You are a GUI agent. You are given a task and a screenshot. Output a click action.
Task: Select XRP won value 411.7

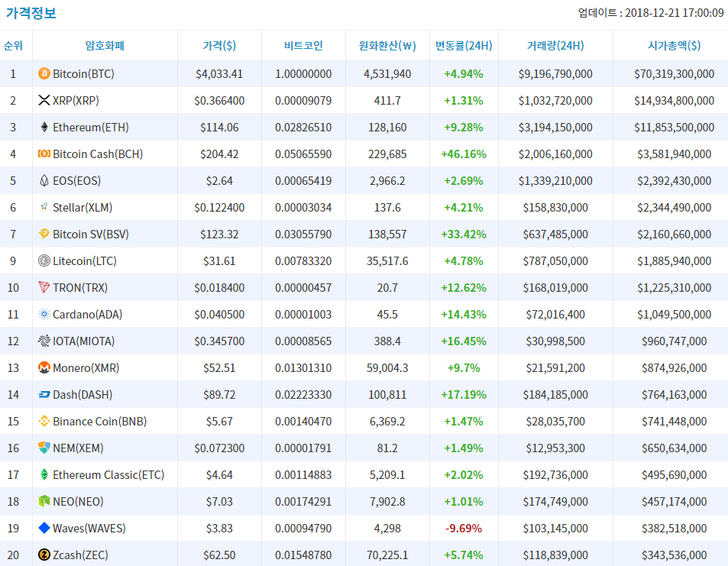coord(387,101)
